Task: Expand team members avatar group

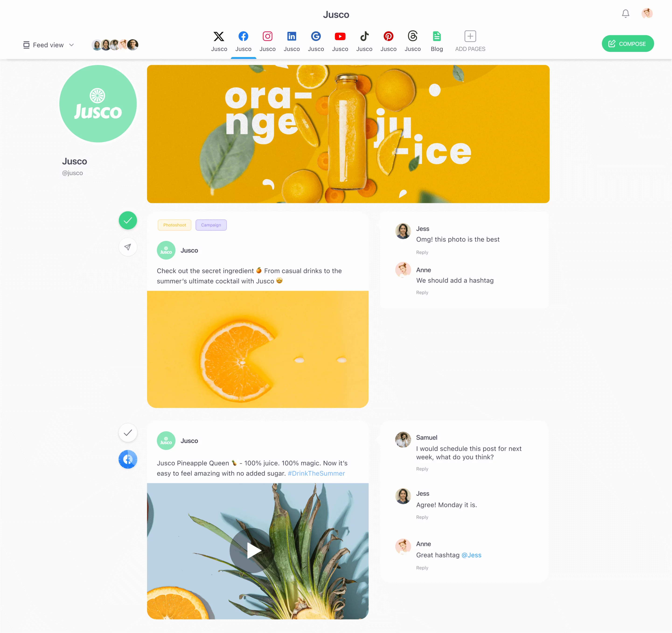Action: [115, 45]
